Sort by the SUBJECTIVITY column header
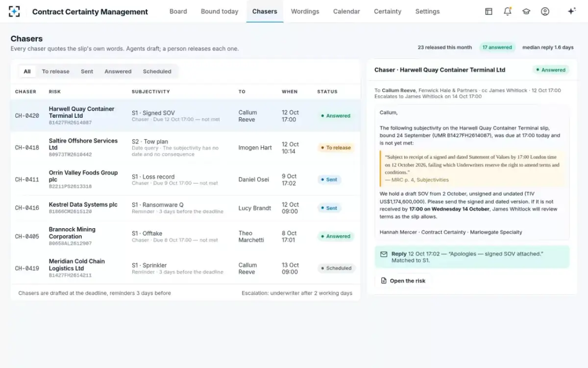 (x=151, y=92)
